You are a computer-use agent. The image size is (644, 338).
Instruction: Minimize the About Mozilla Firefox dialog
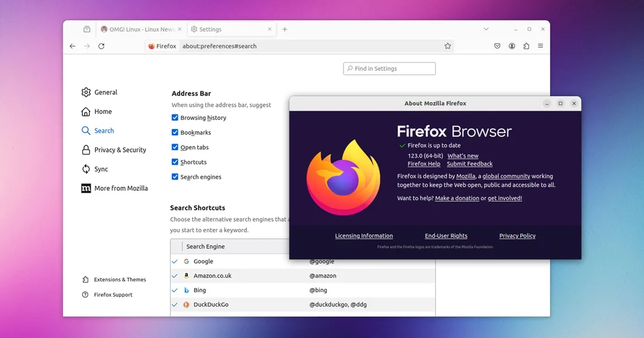coord(547,104)
